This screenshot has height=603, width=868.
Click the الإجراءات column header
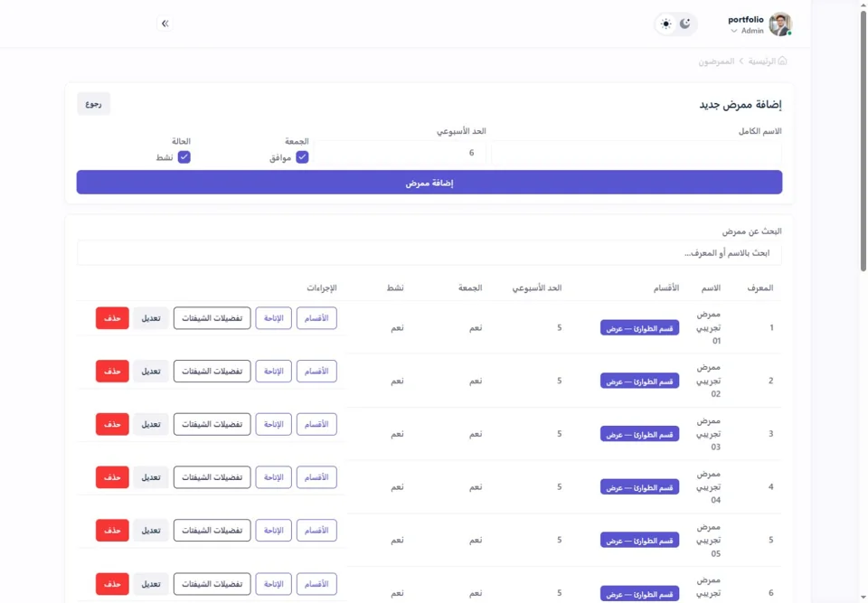click(322, 287)
